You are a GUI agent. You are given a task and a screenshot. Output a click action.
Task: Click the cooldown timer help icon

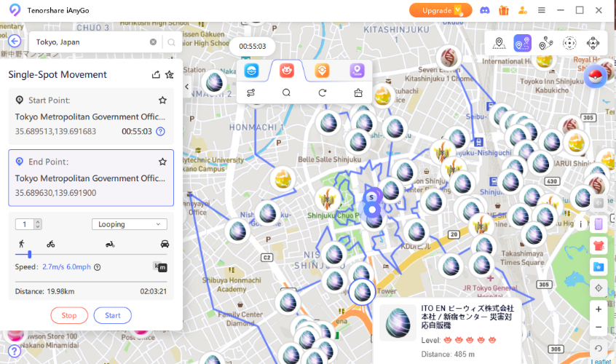[160, 132]
